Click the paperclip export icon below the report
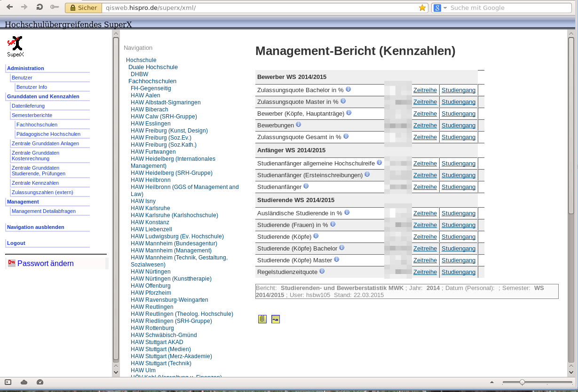 tap(262, 319)
